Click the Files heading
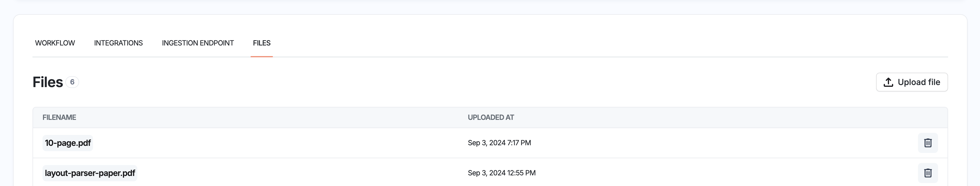 click(x=48, y=82)
